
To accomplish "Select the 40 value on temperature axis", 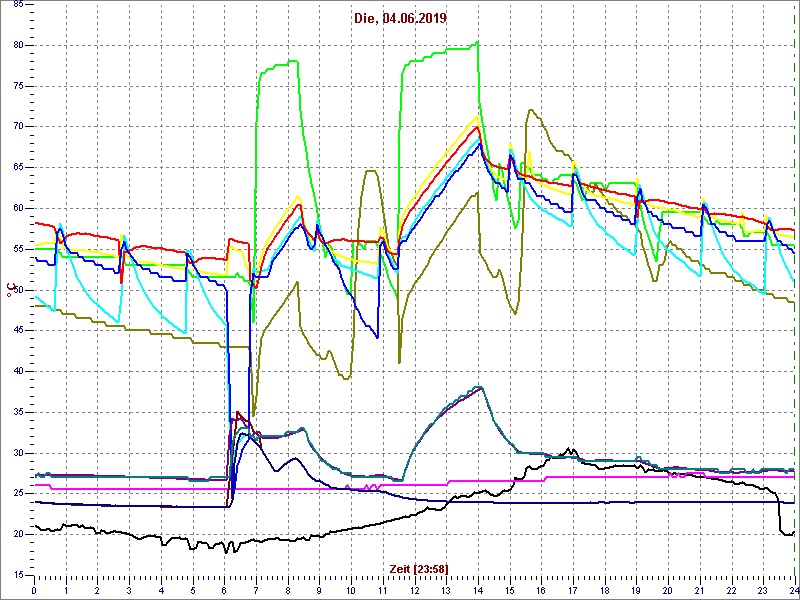I will coord(17,371).
